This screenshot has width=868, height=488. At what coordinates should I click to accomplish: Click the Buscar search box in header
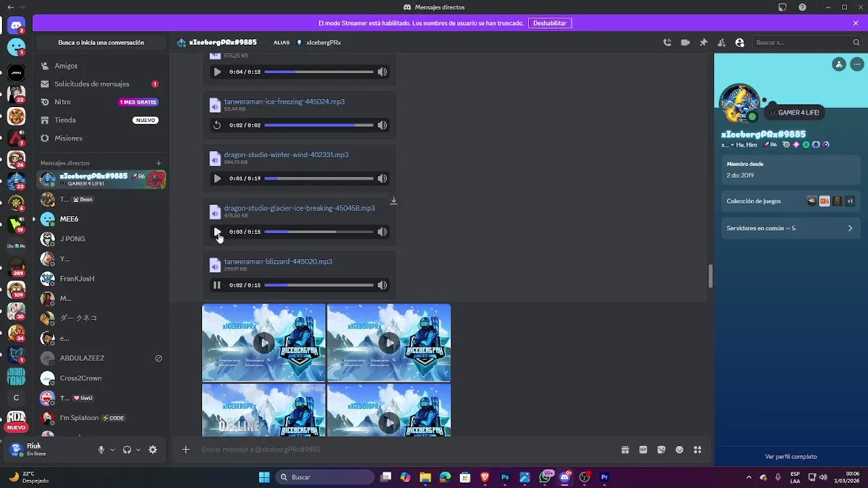click(x=807, y=43)
